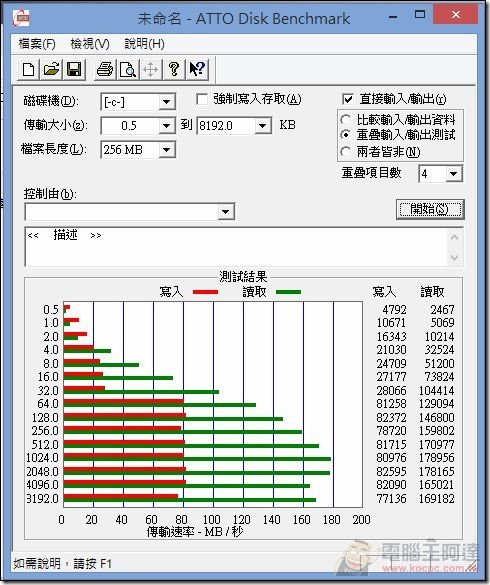Click the description box scroll down arrow
Image resolution: width=490 pixels, height=585 pixels.
tap(455, 257)
